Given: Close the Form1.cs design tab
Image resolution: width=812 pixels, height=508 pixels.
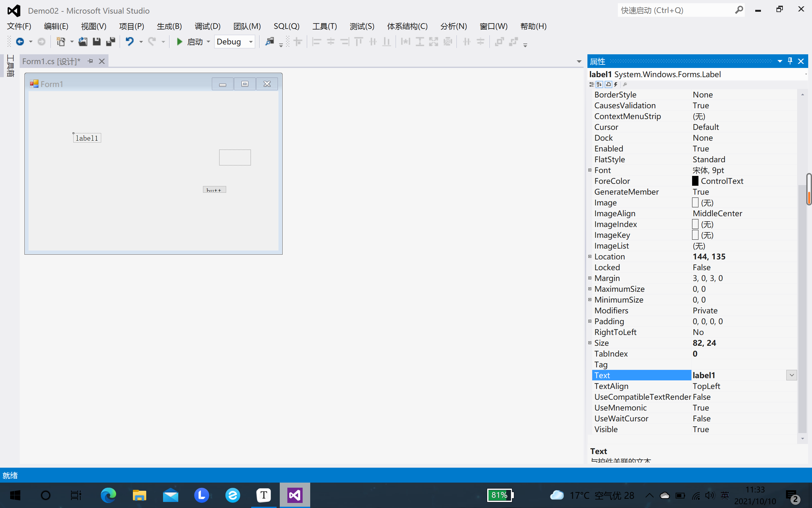Looking at the screenshot, I should [102, 61].
